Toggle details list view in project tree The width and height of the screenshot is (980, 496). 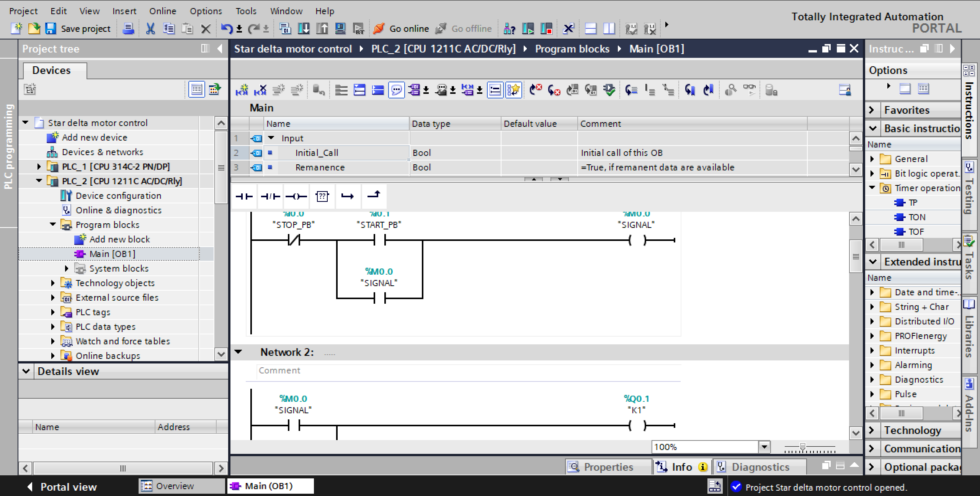click(196, 90)
